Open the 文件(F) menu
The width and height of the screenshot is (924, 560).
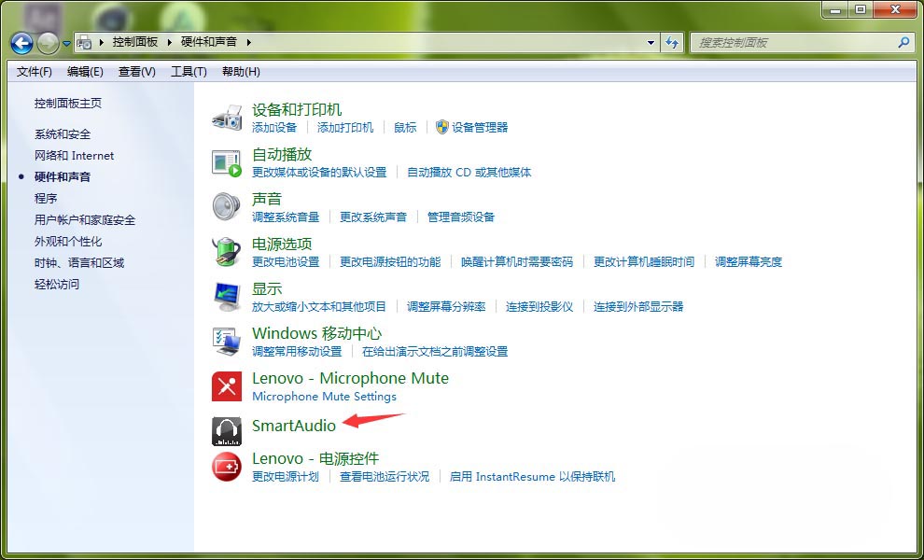[35, 71]
